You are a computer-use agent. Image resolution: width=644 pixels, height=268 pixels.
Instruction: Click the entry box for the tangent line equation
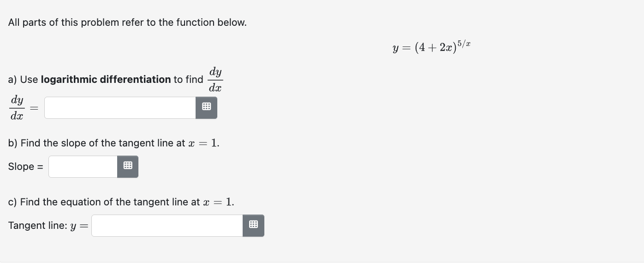[166, 225]
